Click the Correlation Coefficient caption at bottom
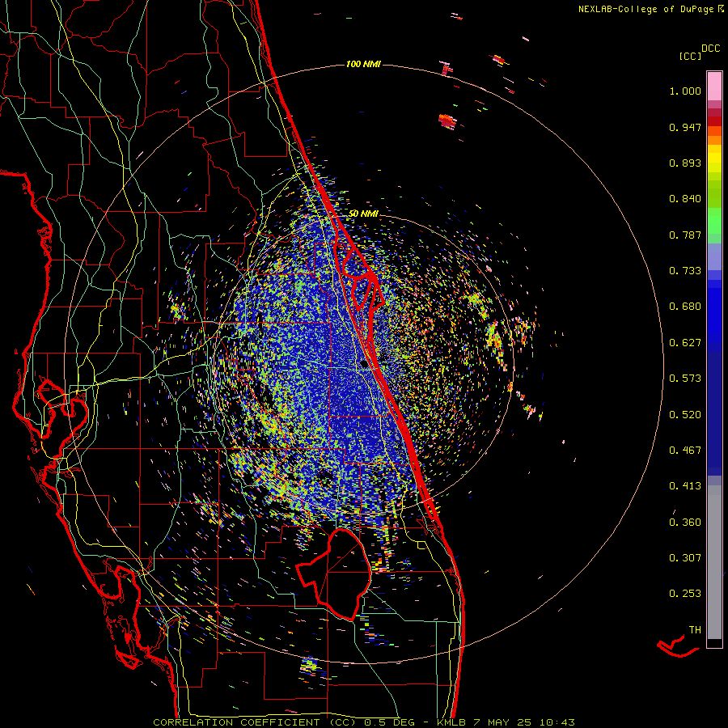The width and height of the screenshot is (728, 728). coord(364,722)
